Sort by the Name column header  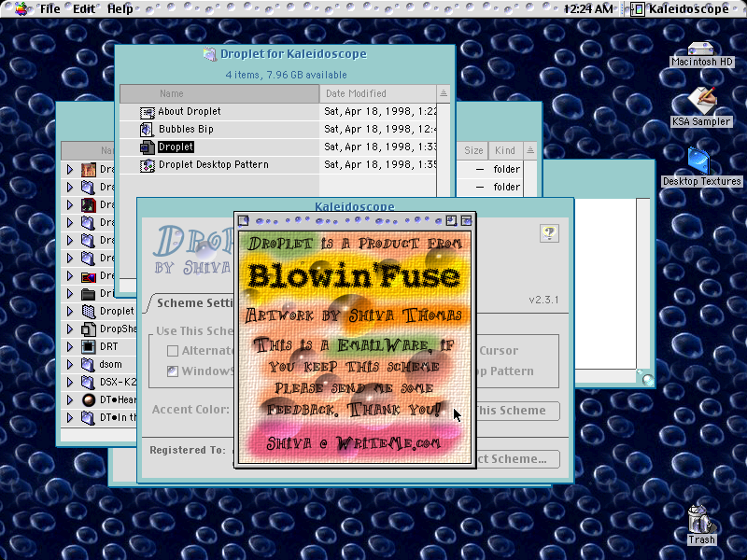[x=219, y=94]
